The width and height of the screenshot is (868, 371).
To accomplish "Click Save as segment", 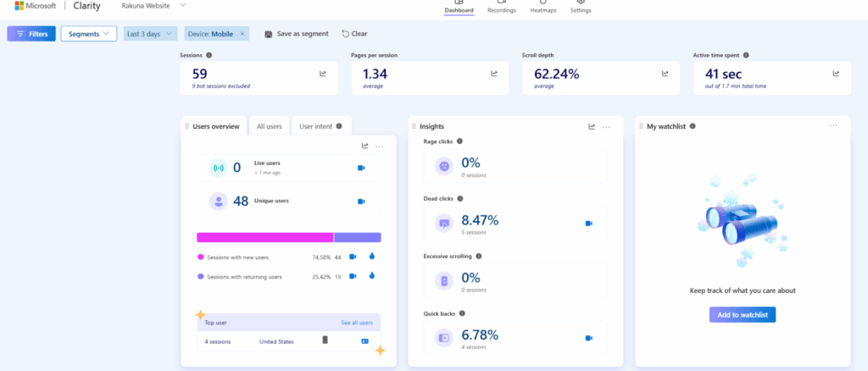I will pos(297,34).
